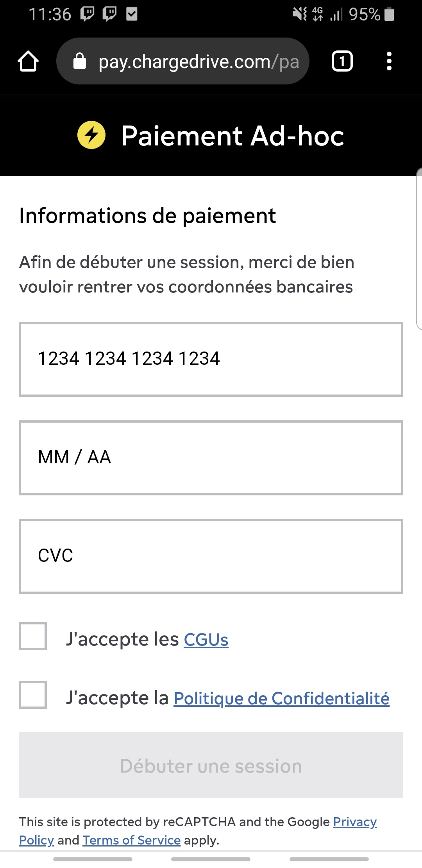The width and height of the screenshot is (422, 868).
Task: Open the tab switcher showing 1 tab
Action: (342, 61)
